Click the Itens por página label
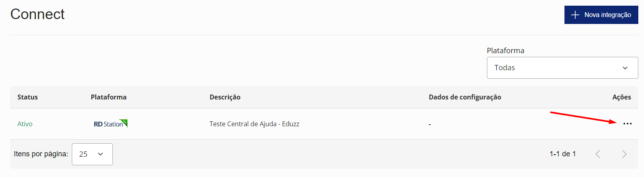The width and height of the screenshot is (644, 177). (x=41, y=154)
